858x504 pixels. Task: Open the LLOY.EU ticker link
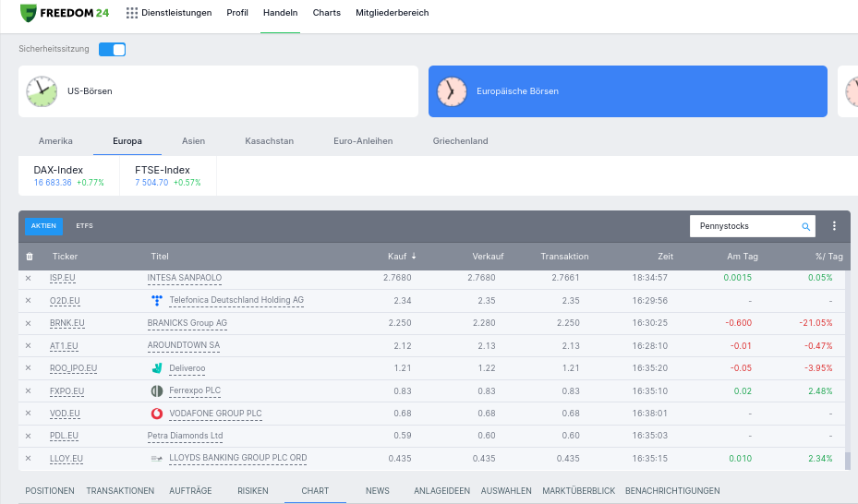point(66,459)
